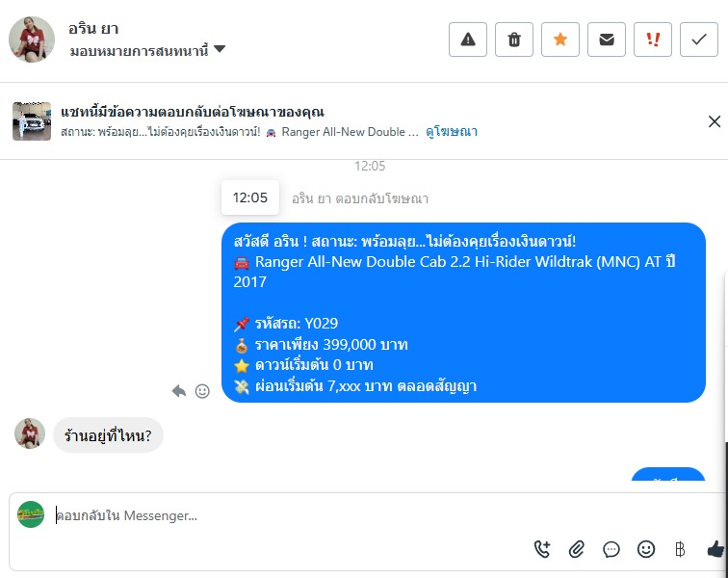Select the blue Ranger Wildtrak message bubble
This screenshot has height=578, width=728.
463,312
